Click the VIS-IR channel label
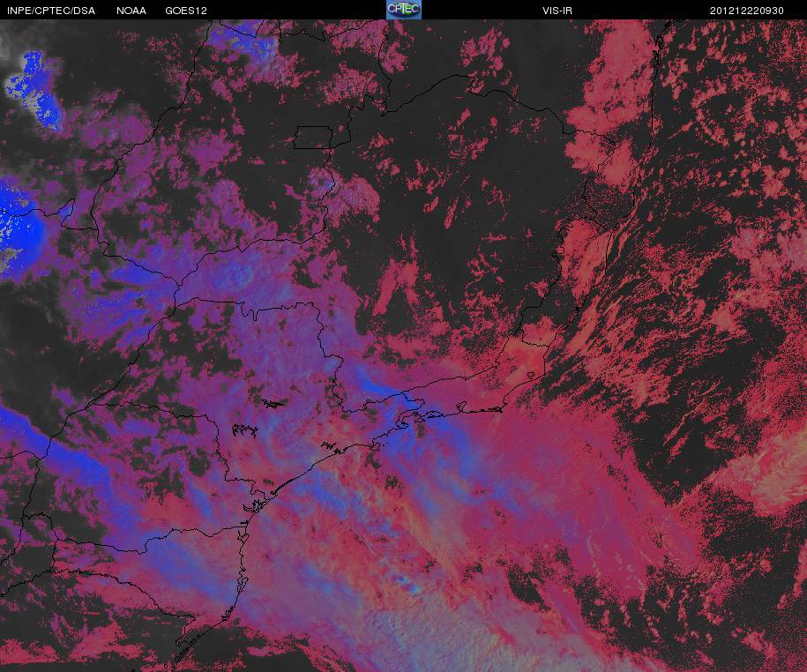The height and width of the screenshot is (672, 807). 557,11
